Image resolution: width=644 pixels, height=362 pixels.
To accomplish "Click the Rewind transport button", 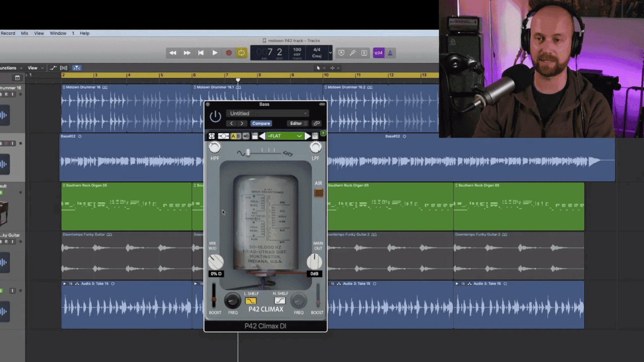I will point(173,53).
